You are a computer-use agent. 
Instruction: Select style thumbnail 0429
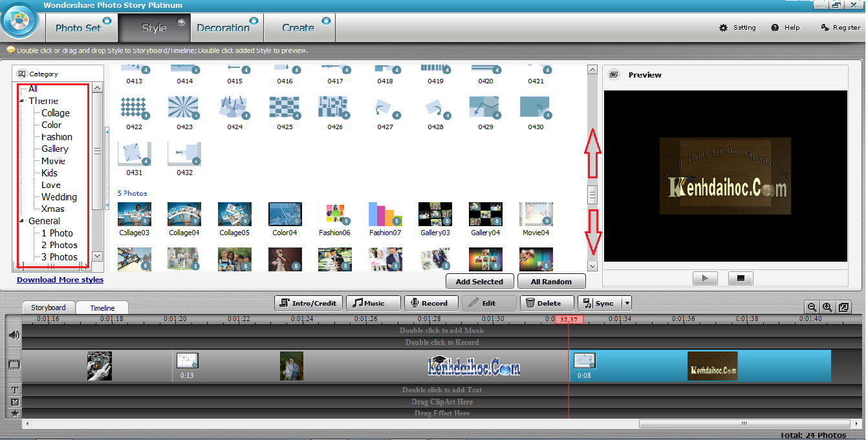(x=485, y=108)
